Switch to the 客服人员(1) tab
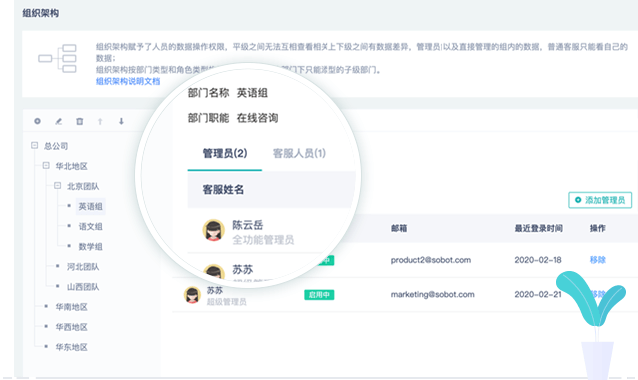638x380 pixels. [299, 153]
